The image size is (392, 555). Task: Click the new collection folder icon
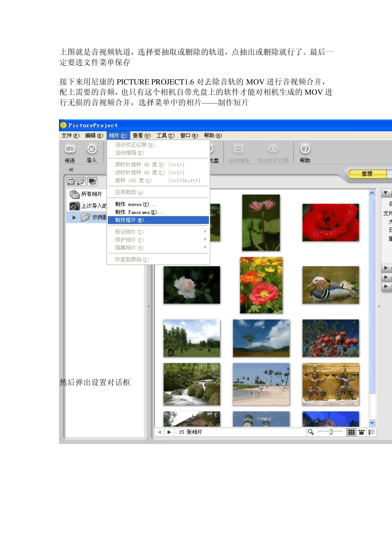71,182
